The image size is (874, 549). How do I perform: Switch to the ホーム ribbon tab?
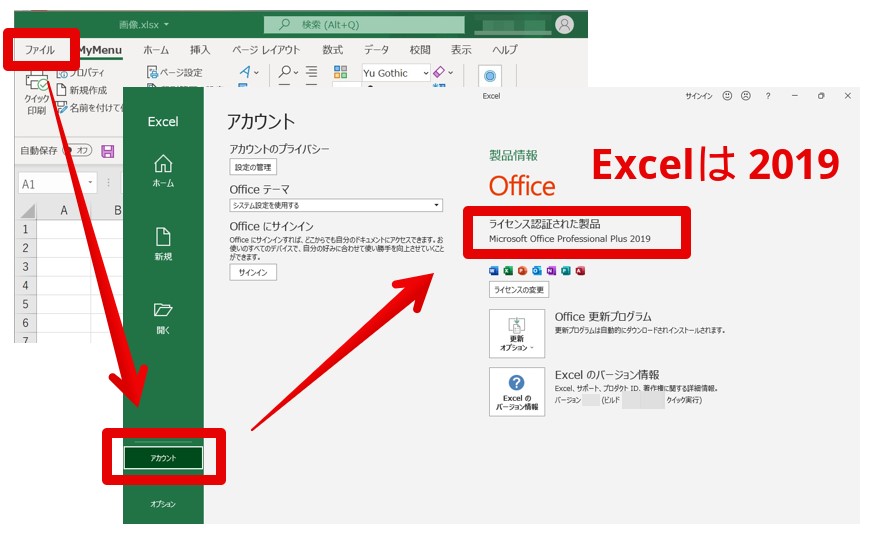156,50
